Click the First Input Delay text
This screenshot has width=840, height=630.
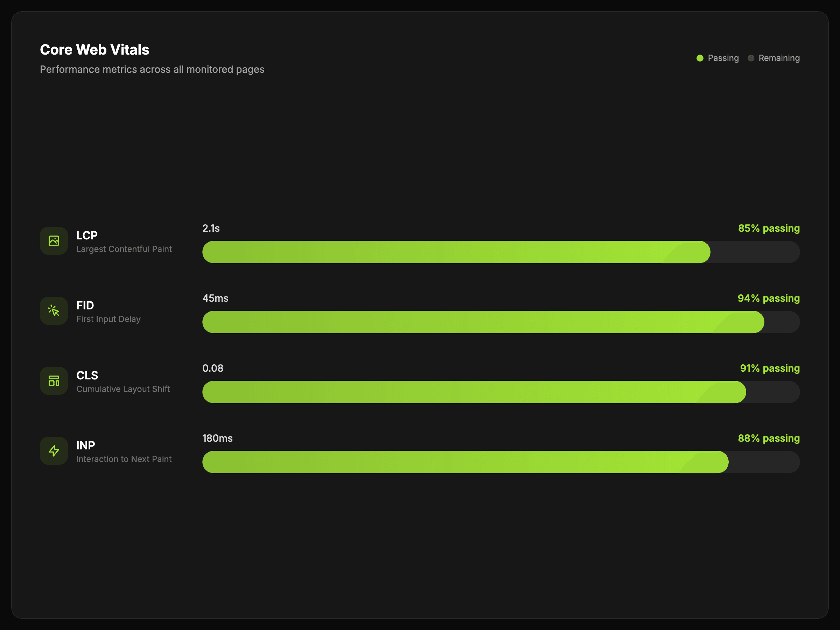pos(108,319)
